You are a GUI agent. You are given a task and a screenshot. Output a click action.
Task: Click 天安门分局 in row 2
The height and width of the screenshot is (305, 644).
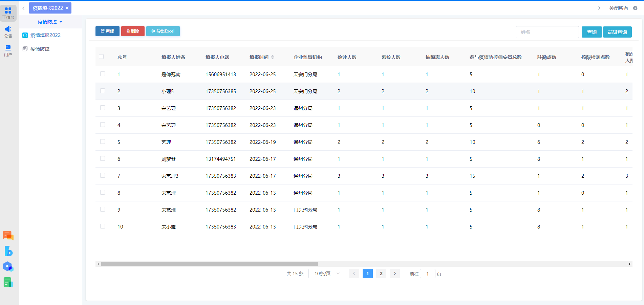[x=305, y=91]
